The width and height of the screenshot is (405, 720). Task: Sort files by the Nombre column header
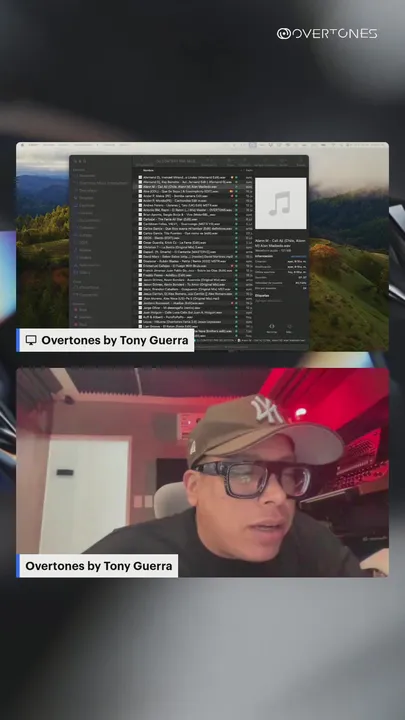pyautogui.click(x=148, y=170)
